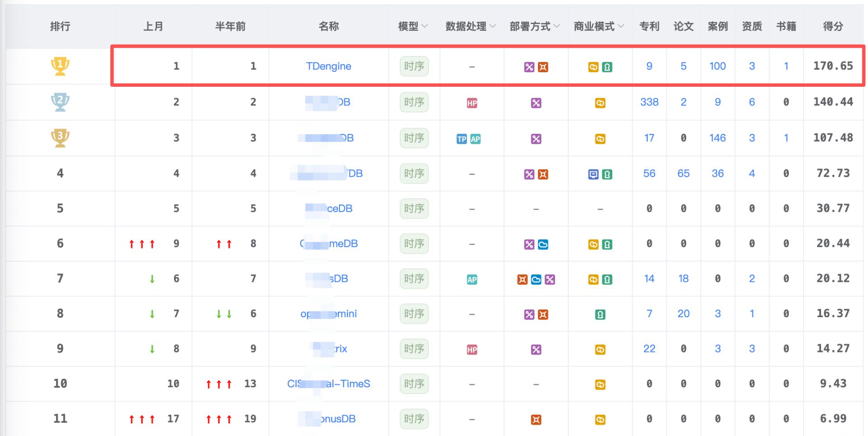The width and height of the screenshot is (868, 436).
Task: Click the 书籍 column header
Action: [786, 26]
